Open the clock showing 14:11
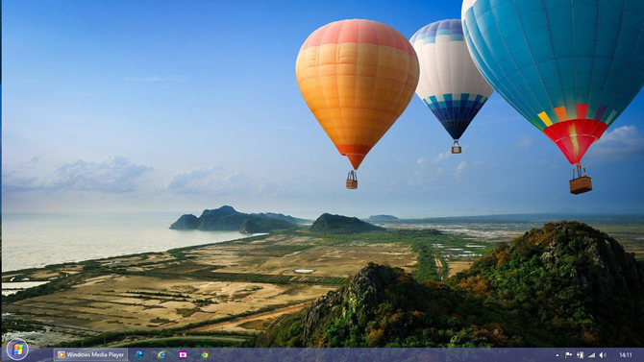644x362 pixels. click(x=625, y=355)
